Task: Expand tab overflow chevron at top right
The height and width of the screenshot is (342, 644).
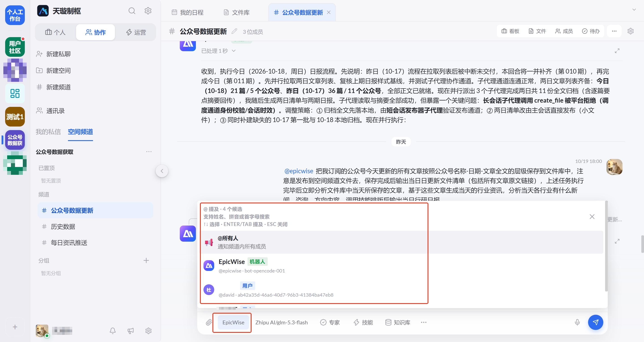Action: pyautogui.click(x=634, y=9)
